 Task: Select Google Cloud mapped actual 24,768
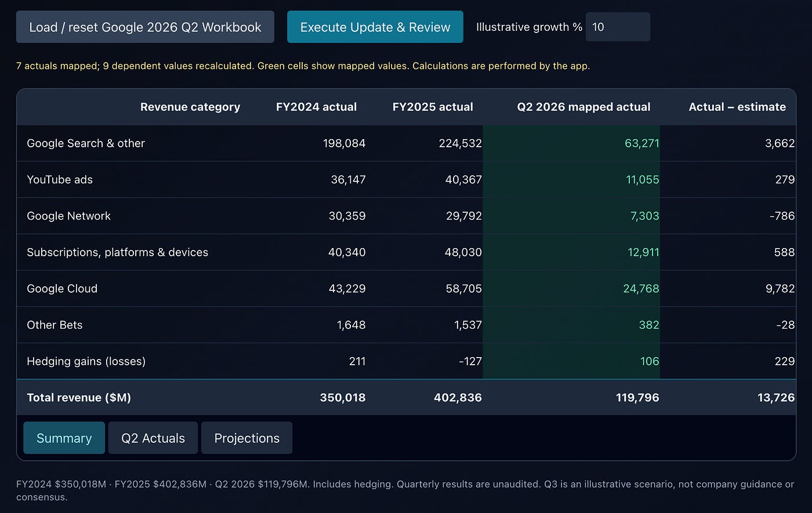tap(641, 288)
